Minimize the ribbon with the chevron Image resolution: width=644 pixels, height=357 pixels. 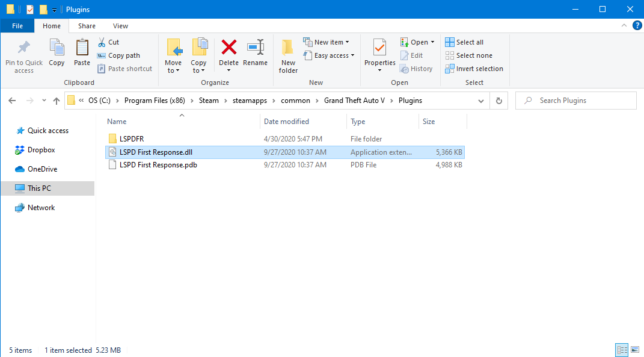(624, 25)
